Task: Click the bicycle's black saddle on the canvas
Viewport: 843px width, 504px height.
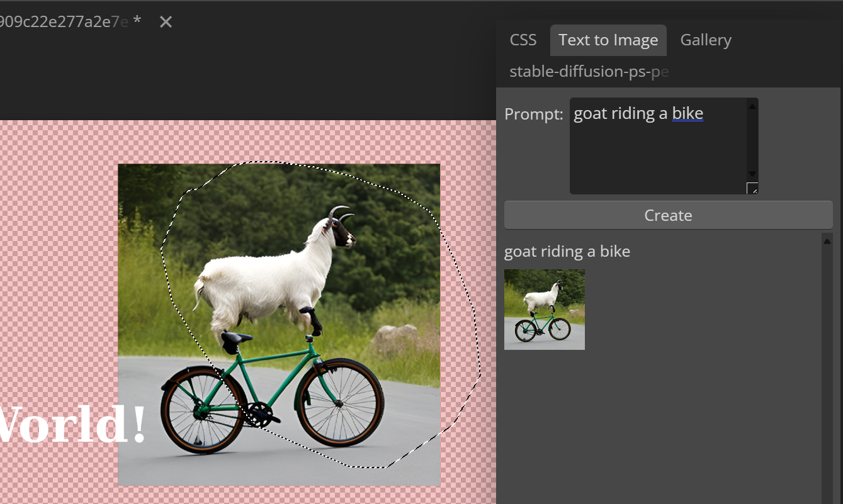Action: click(x=235, y=339)
